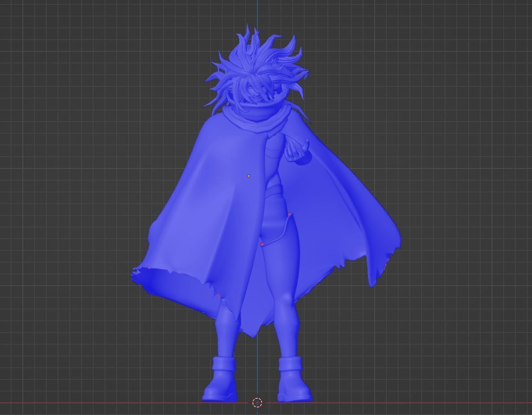532x415 pixels.
Task: Click the orange object origin dot
Action: pyautogui.click(x=249, y=176)
